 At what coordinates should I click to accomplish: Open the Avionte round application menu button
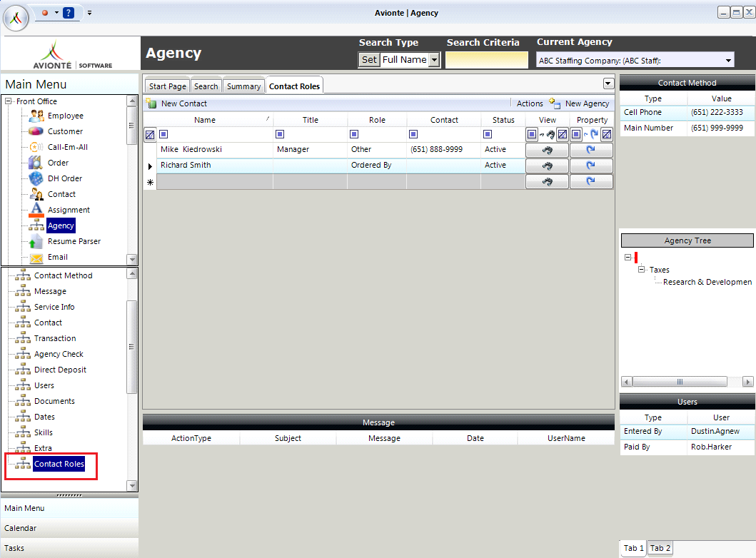coord(16,18)
